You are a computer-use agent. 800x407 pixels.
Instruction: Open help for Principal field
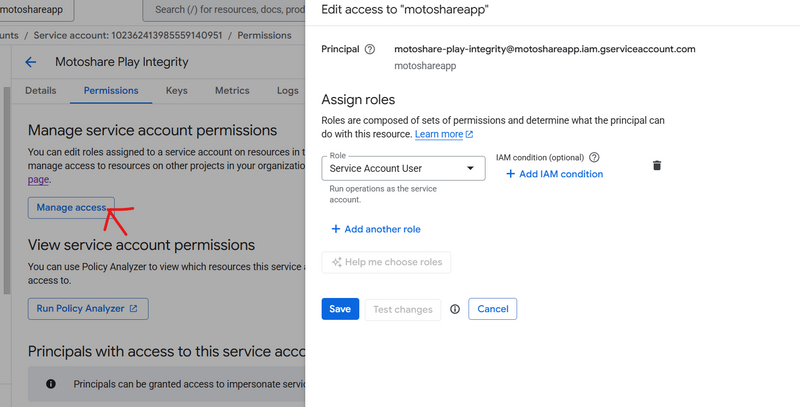point(370,49)
